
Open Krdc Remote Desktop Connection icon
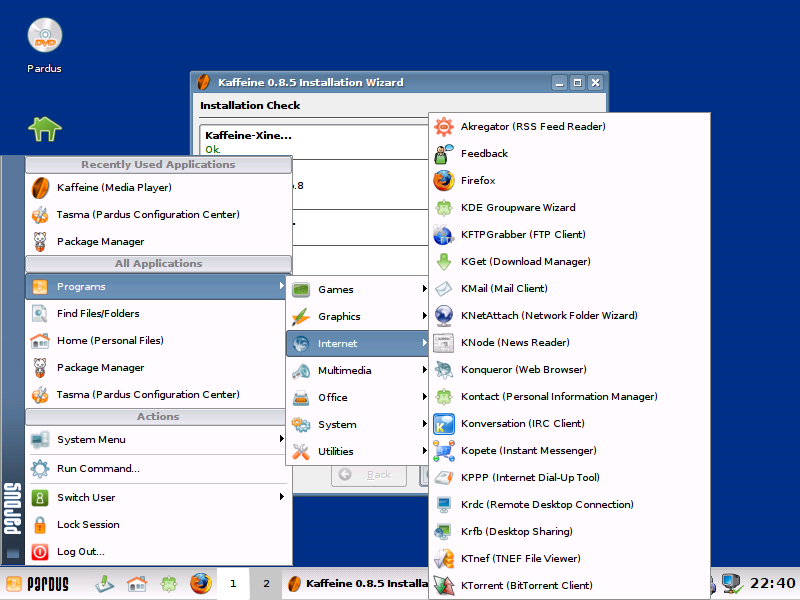pyautogui.click(x=444, y=505)
